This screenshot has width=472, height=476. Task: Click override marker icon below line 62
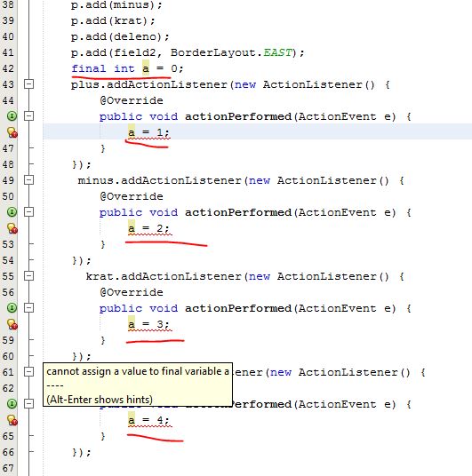(12, 404)
